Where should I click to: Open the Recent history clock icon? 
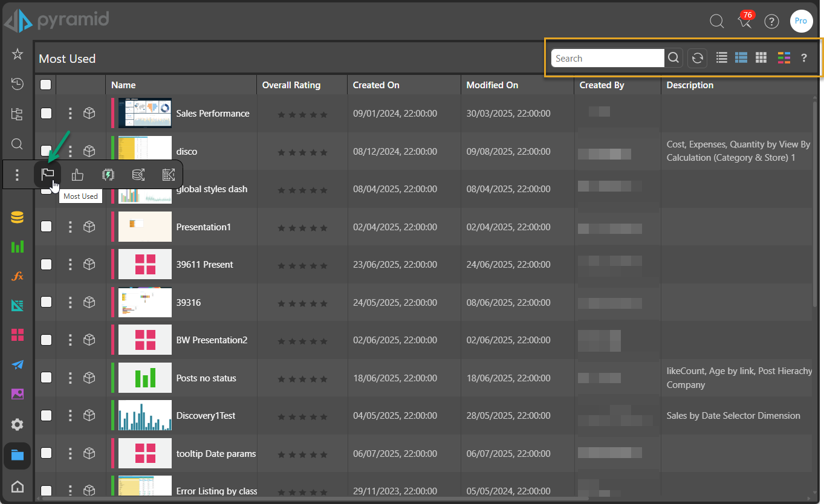[18, 84]
